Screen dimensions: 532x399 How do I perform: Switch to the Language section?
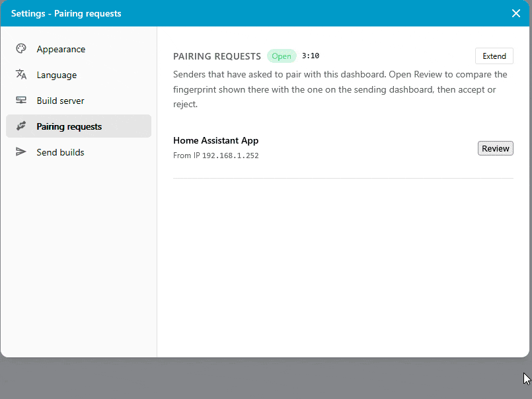click(x=79, y=75)
